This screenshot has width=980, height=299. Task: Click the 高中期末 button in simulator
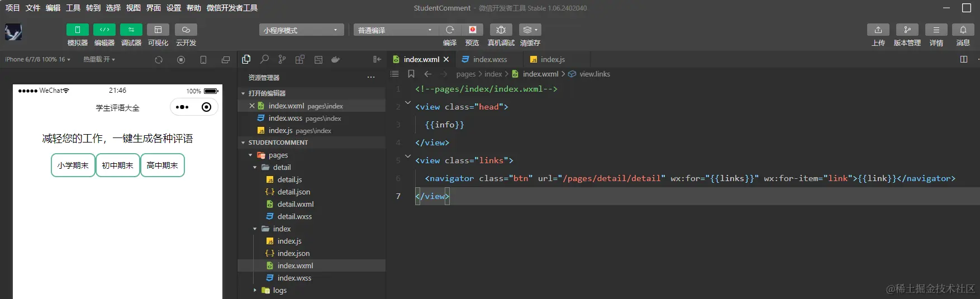[162, 165]
